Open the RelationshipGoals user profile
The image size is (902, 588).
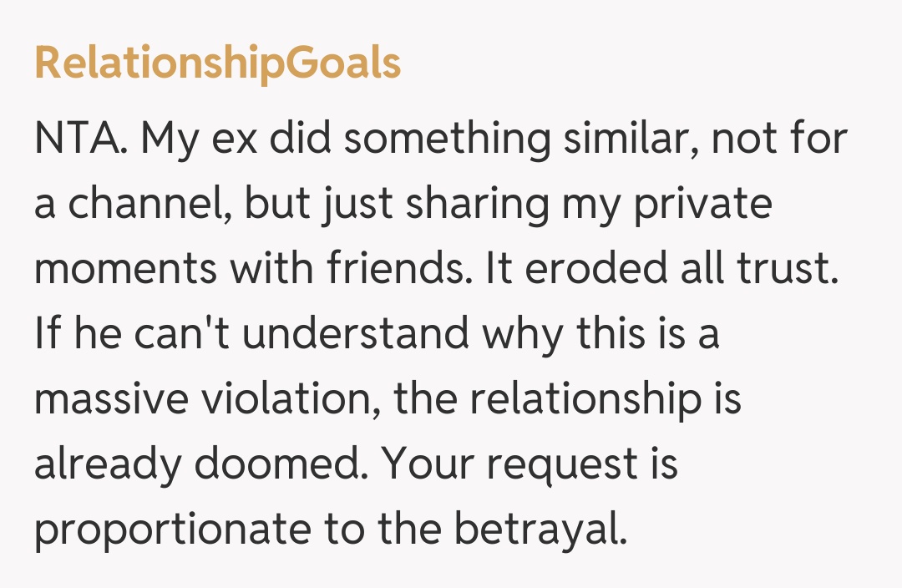pyautogui.click(x=217, y=63)
